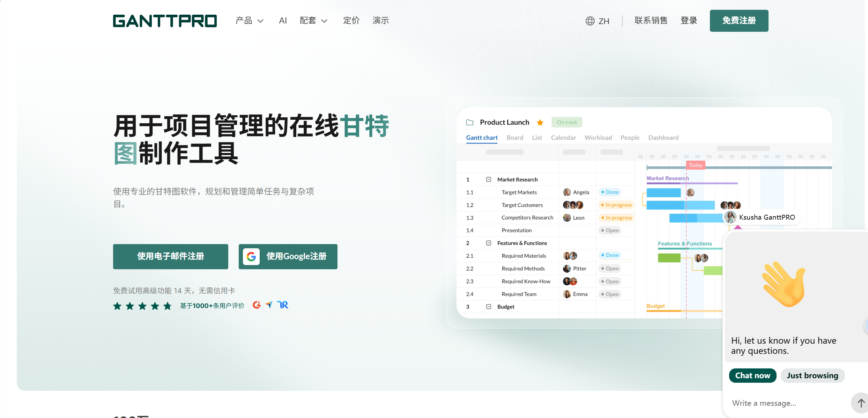
Task: Collapse the Features & Functions group
Action: tap(489, 243)
